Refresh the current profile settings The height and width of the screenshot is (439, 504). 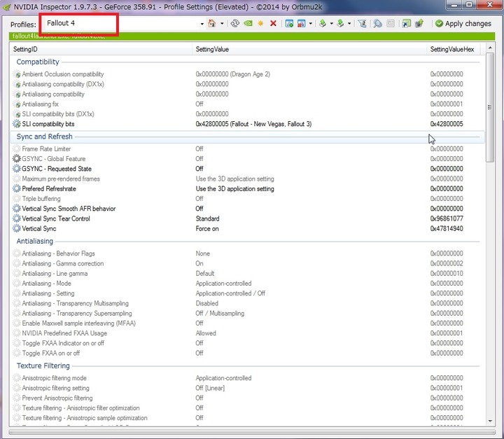point(235,23)
